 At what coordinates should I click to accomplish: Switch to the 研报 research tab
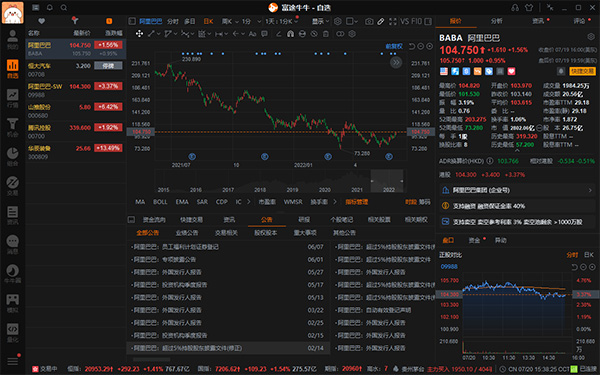tap(304, 220)
